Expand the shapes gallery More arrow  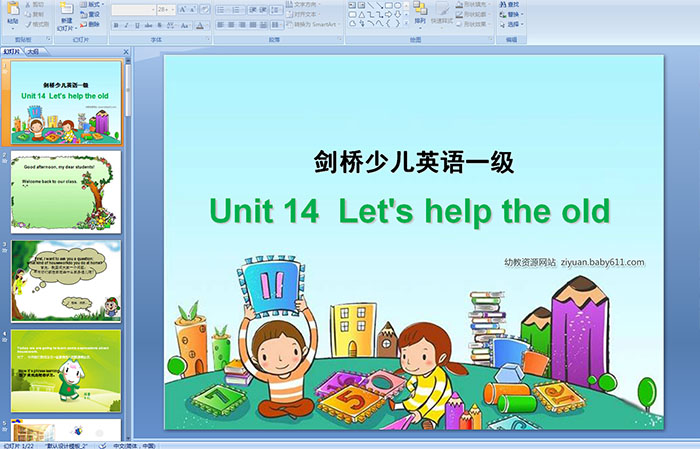coord(406,23)
